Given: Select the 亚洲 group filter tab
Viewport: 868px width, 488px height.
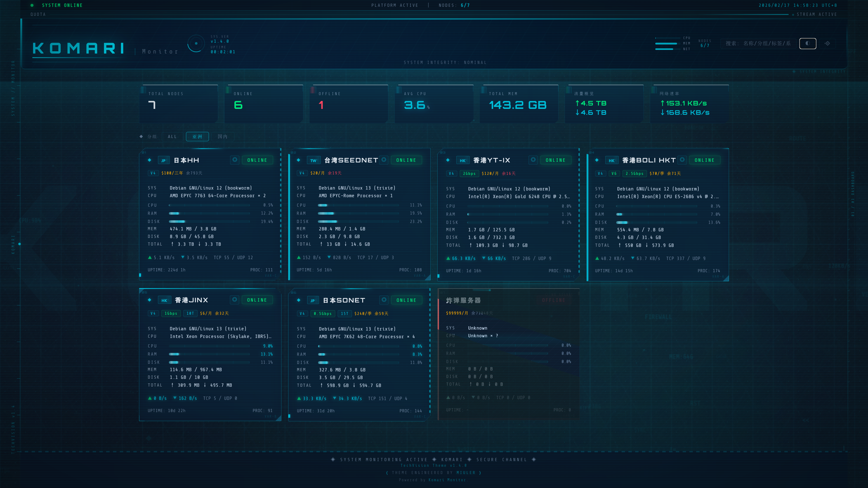Looking at the screenshot, I should (198, 136).
